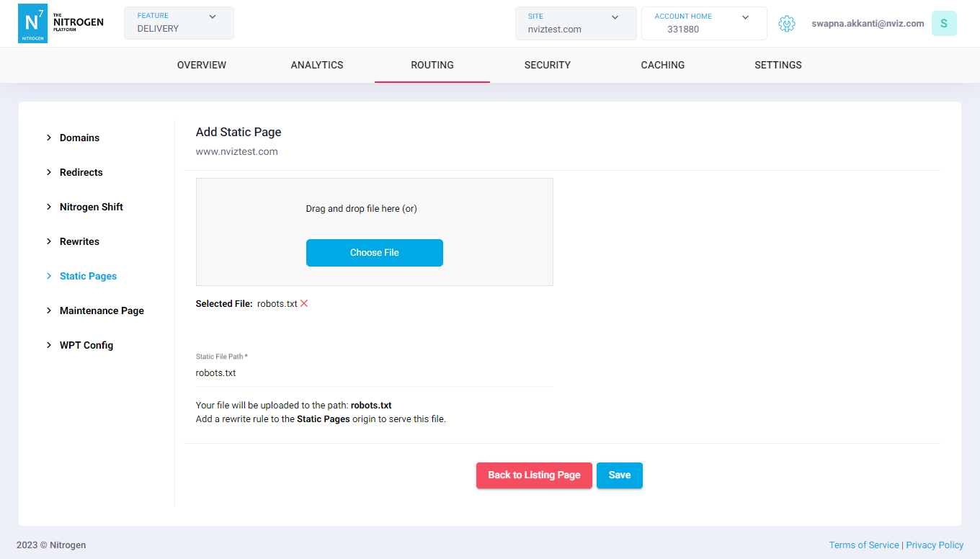Open the Overview tab
980x559 pixels.
click(202, 65)
